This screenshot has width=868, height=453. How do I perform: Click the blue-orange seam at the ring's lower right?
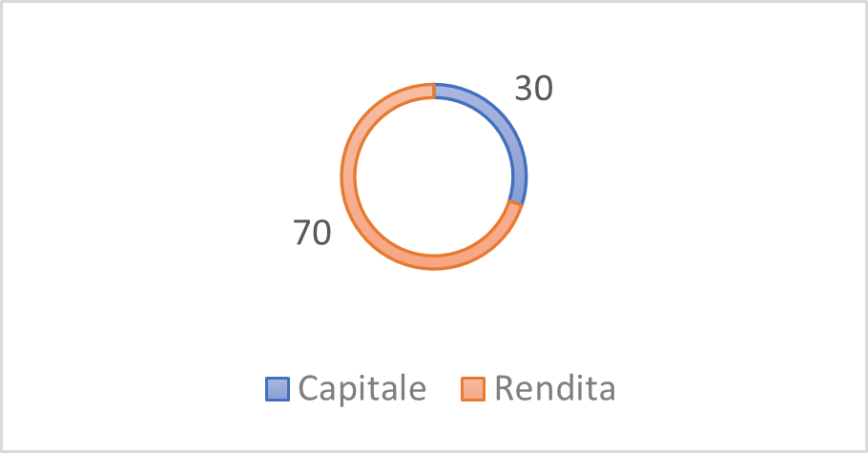pos(515,203)
